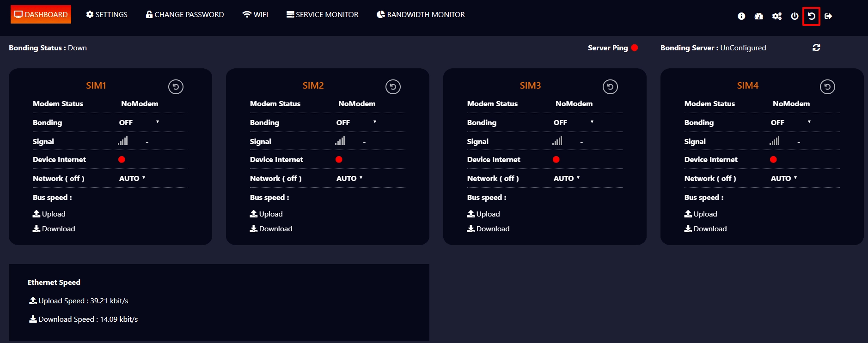The width and height of the screenshot is (868, 343).
Task: Go to Change Password page
Action: 185,14
